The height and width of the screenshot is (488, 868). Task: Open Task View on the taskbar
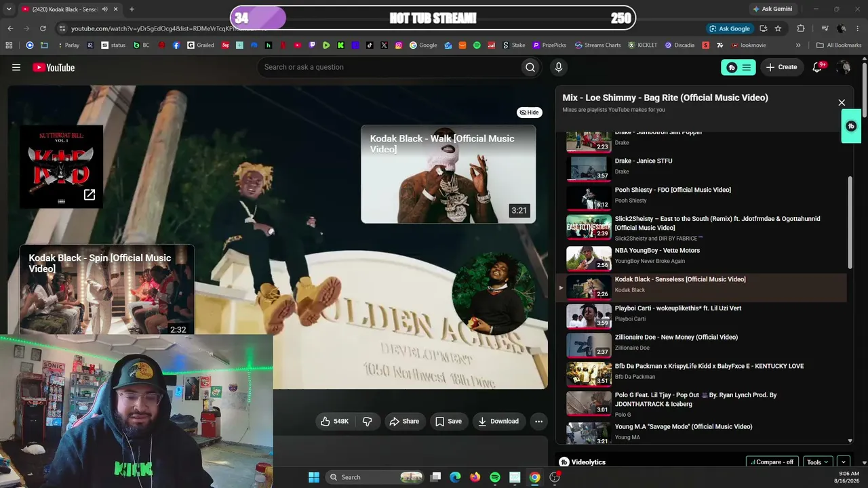pos(436,477)
